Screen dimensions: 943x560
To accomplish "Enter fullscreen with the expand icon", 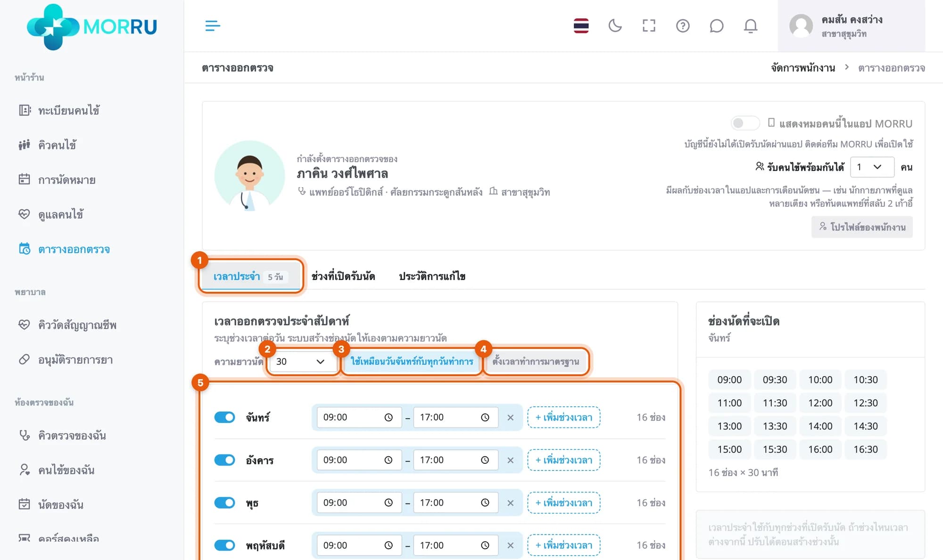I will click(x=649, y=25).
